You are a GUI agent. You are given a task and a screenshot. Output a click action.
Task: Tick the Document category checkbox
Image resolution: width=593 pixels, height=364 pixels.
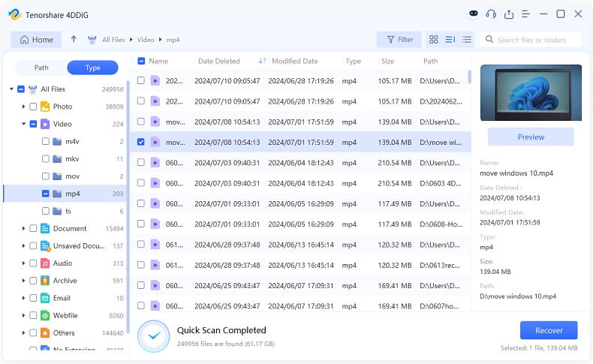(33, 228)
